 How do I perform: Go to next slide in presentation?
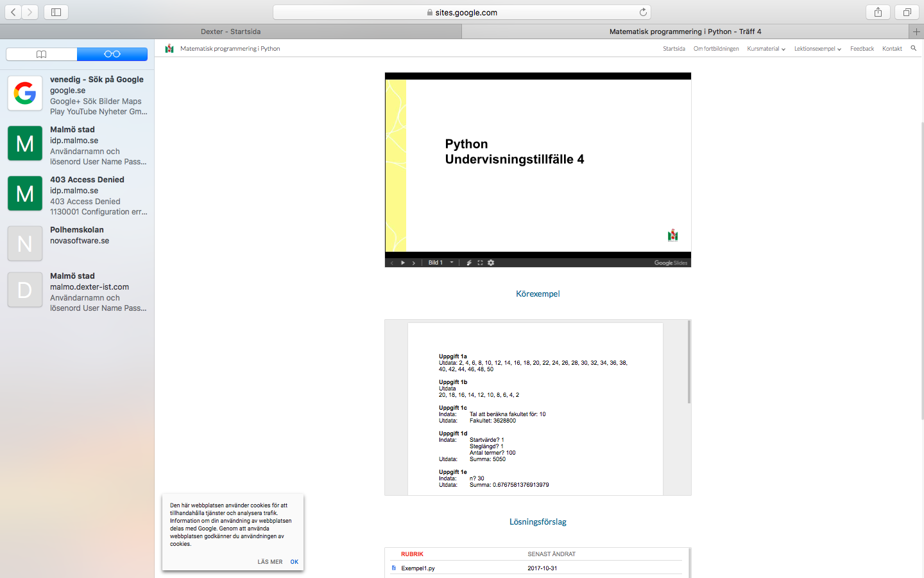pyautogui.click(x=414, y=263)
